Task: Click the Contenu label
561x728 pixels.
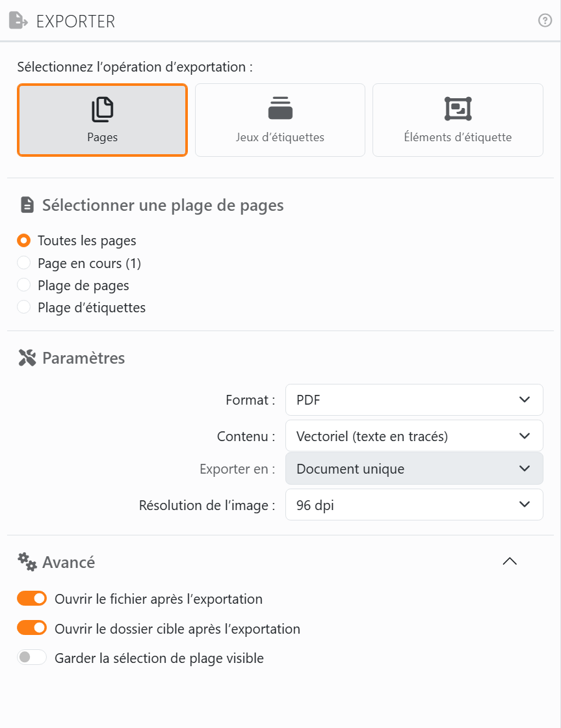Action: pyautogui.click(x=246, y=437)
